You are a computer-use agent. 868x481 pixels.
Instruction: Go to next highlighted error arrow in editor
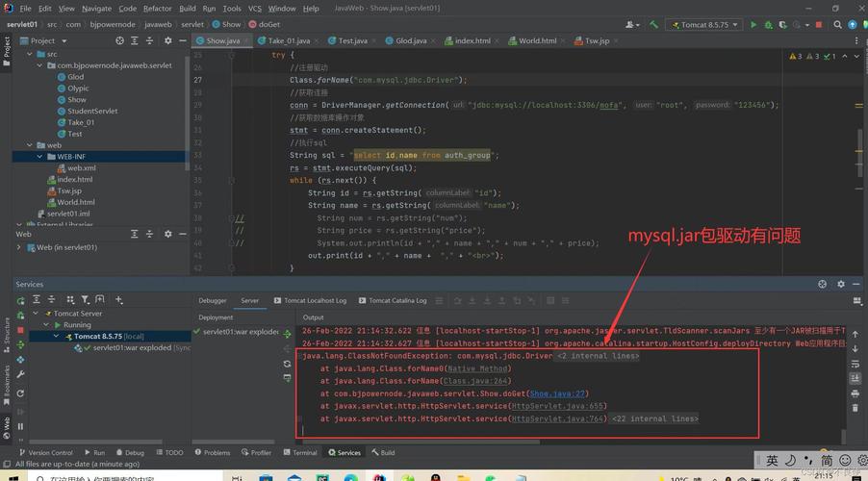856,56
